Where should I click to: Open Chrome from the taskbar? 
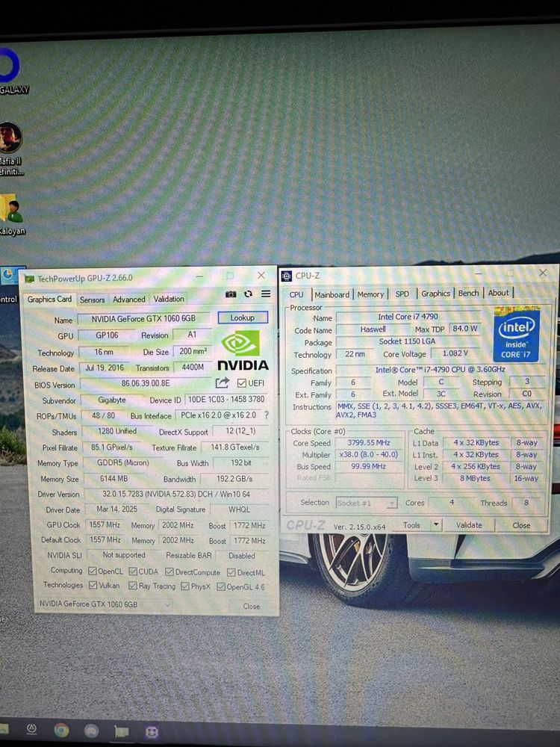(x=61, y=730)
